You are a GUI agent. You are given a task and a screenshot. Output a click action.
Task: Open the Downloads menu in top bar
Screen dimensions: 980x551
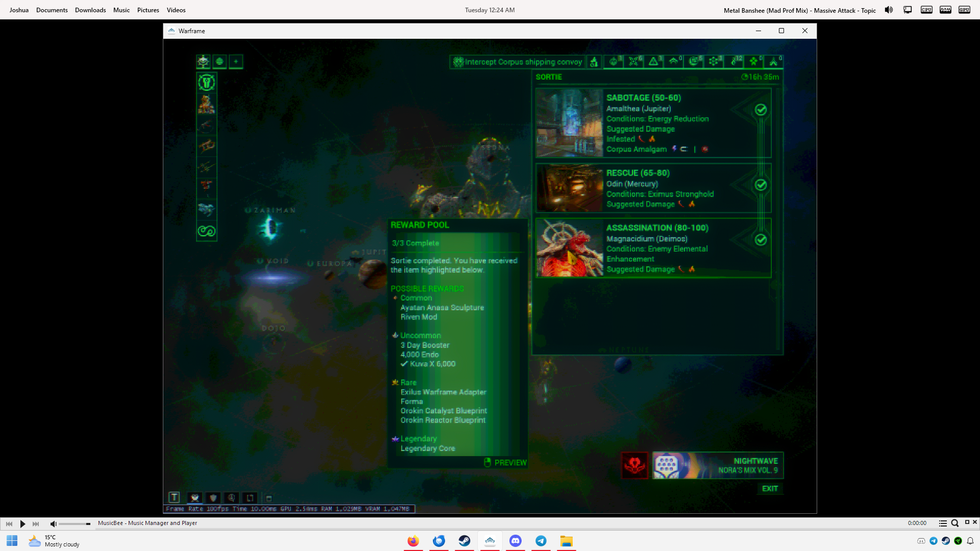(90, 10)
